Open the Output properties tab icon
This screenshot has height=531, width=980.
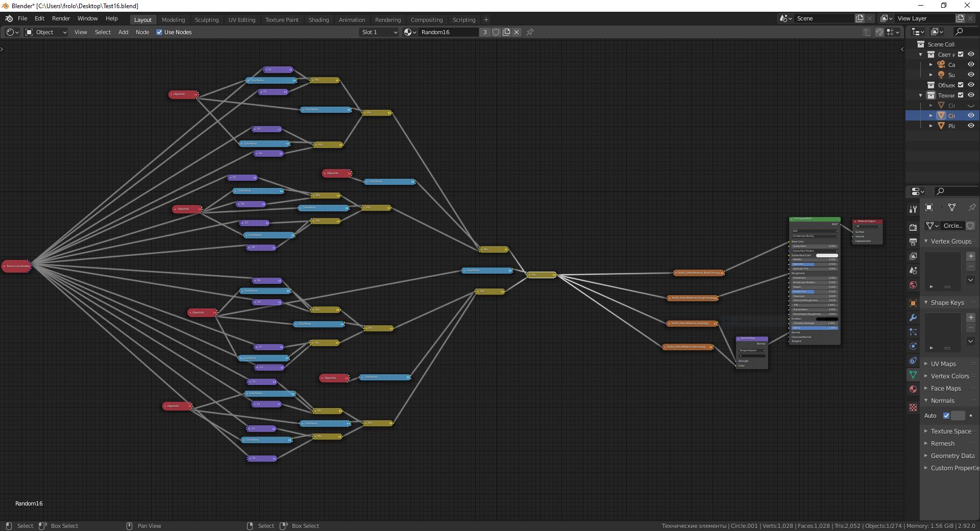pyautogui.click(x=913, y=242)
